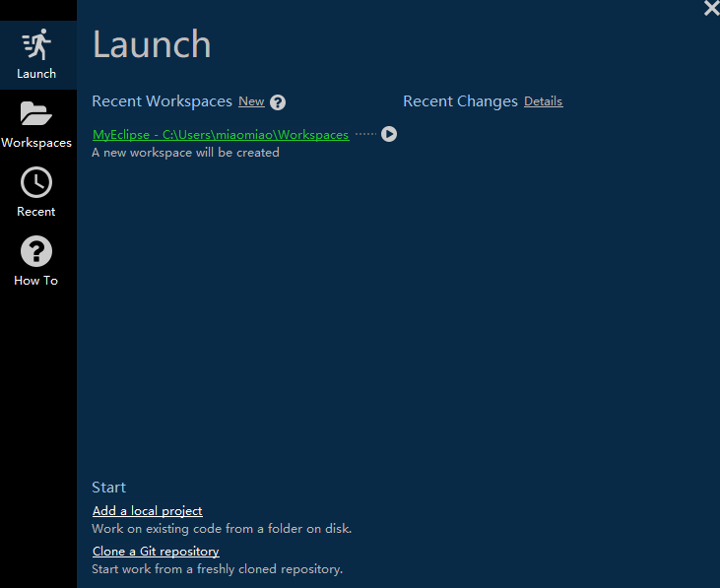
Task: Click the clock icon for Recent
Action: [36, 183]
